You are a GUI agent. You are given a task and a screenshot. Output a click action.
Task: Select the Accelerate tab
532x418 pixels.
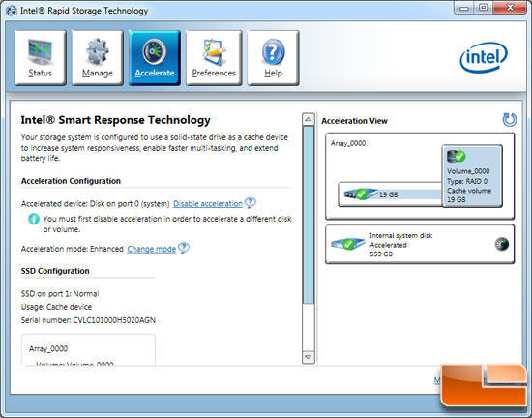click(155, 57)
